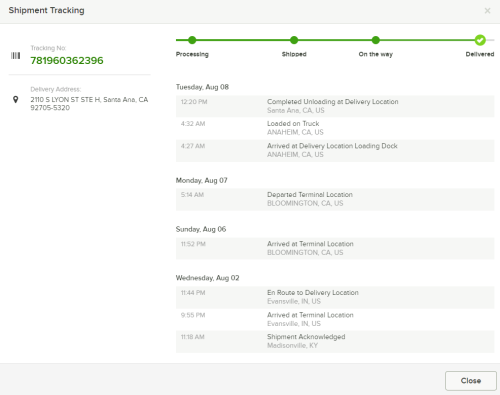Screen dimensions: 500x395
Task: Click the Shipment Tracking title
Action: (x=46, y=10)
